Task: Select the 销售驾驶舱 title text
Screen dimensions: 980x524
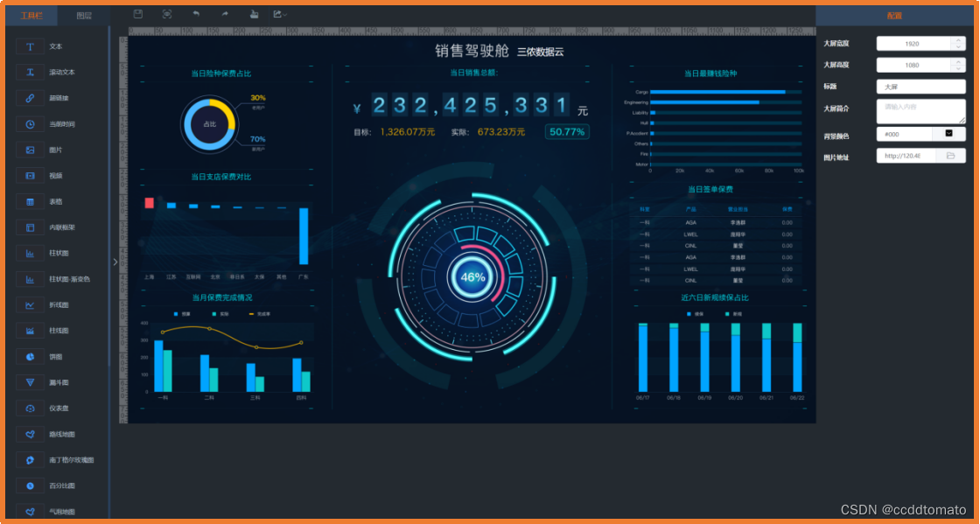Action: (x=472, y=52)
